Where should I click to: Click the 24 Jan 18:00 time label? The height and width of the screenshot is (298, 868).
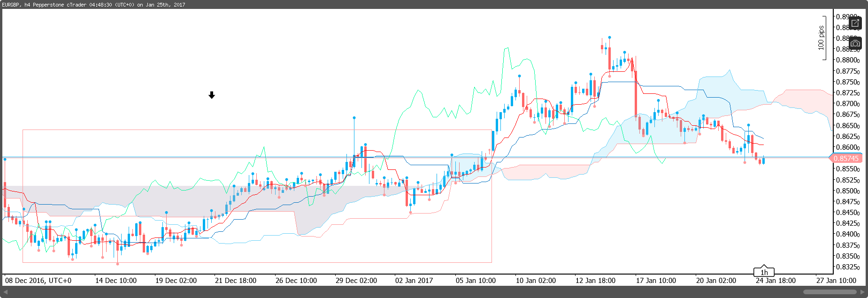click(776, 281)
